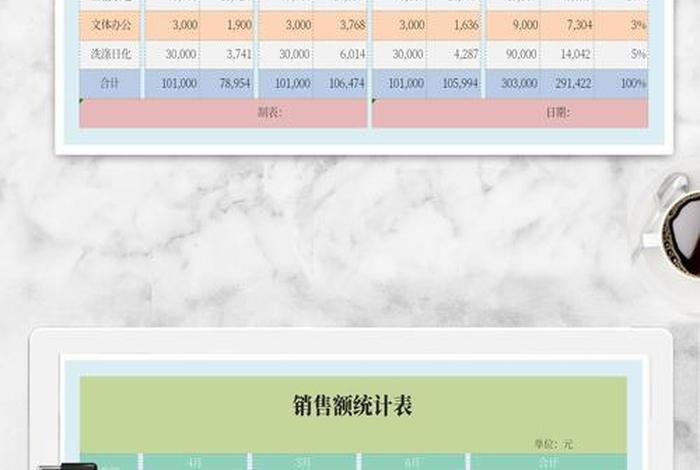Click the 3,000 cell beside 1,900
The height and width of the screenshot is (470, 700).
[172, 25]
